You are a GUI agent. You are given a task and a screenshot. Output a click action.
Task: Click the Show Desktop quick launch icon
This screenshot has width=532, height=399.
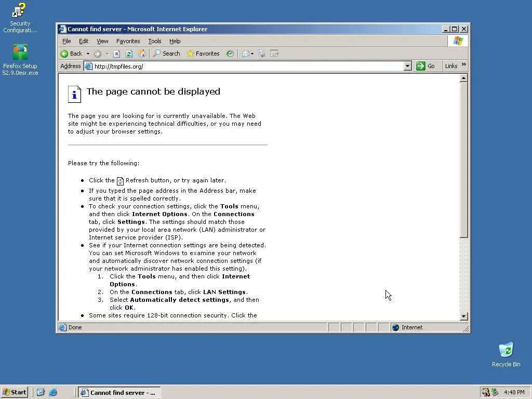41,392
